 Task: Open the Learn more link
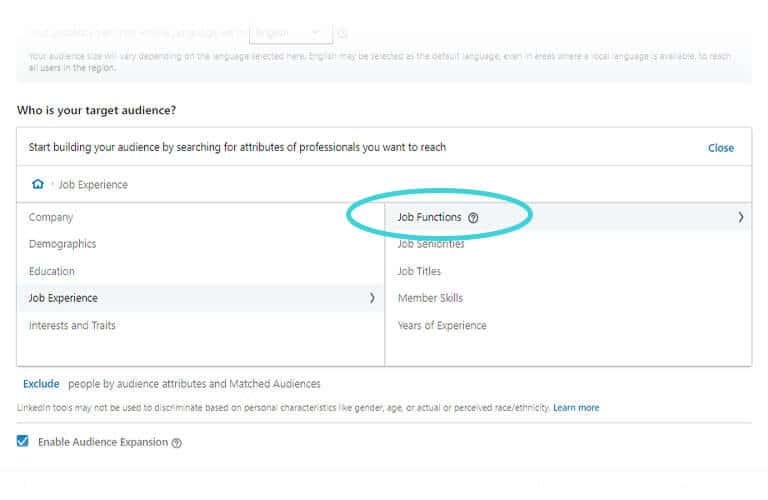(x=576, y=408)
